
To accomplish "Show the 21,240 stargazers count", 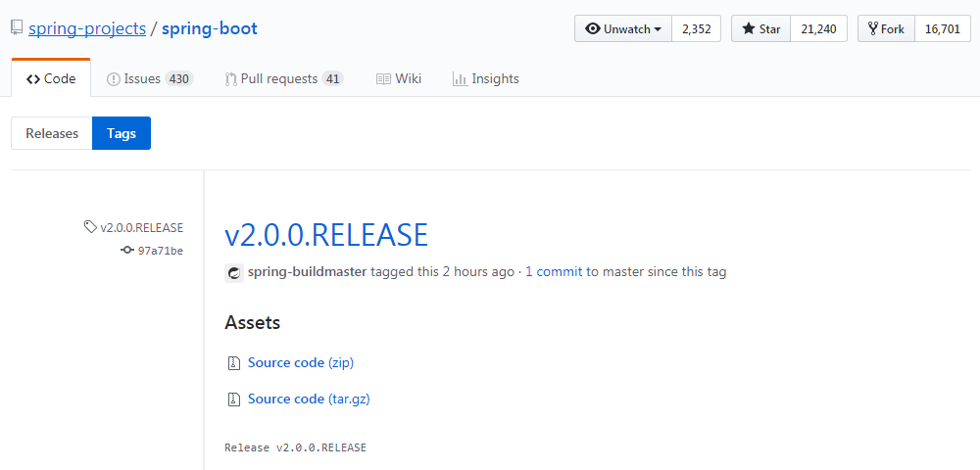I will (x=818, y=29).
